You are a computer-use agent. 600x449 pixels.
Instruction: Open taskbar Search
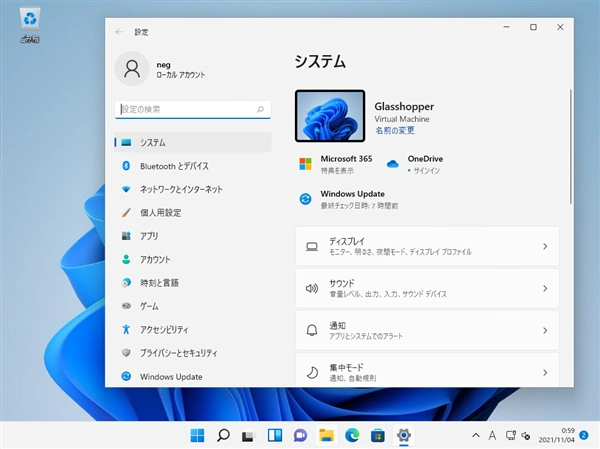(223, 436)
